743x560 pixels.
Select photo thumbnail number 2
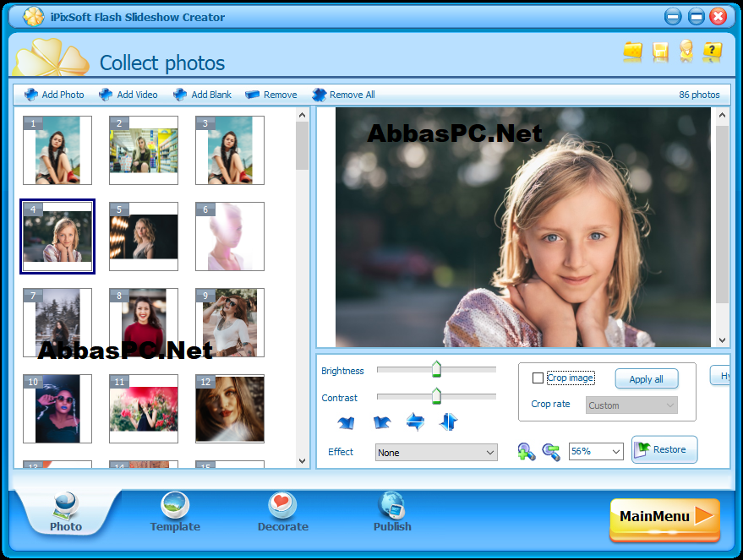(144, 150)
